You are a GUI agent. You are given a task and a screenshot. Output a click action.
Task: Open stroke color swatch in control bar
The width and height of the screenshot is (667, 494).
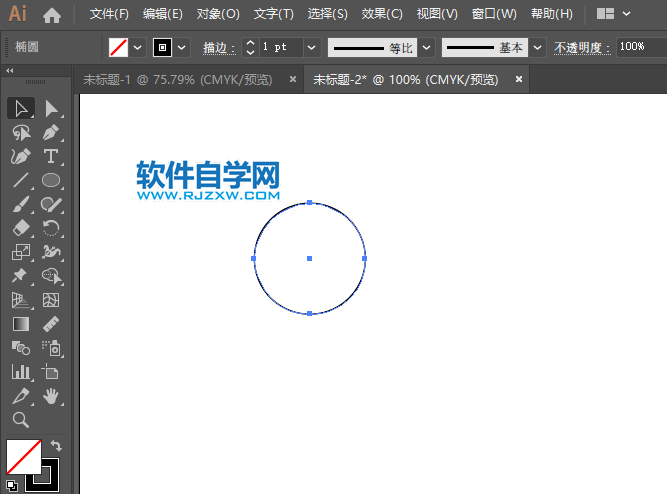coord(162,47)
